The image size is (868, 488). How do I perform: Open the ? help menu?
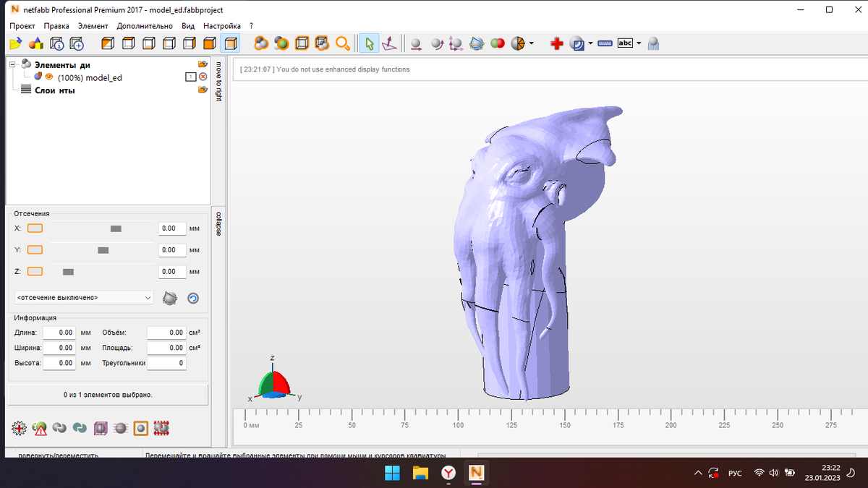[x=251, y=25]
